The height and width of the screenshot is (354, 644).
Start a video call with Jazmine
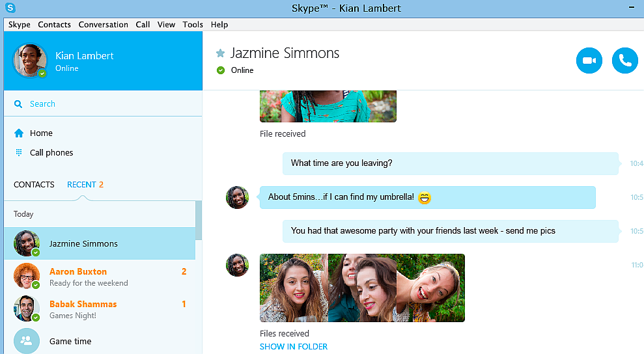click(x=589, y=61)
